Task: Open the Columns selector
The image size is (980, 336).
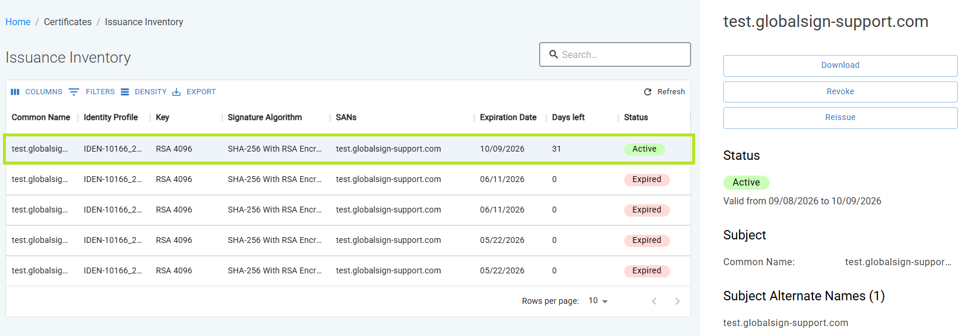Action: (36, 92)
